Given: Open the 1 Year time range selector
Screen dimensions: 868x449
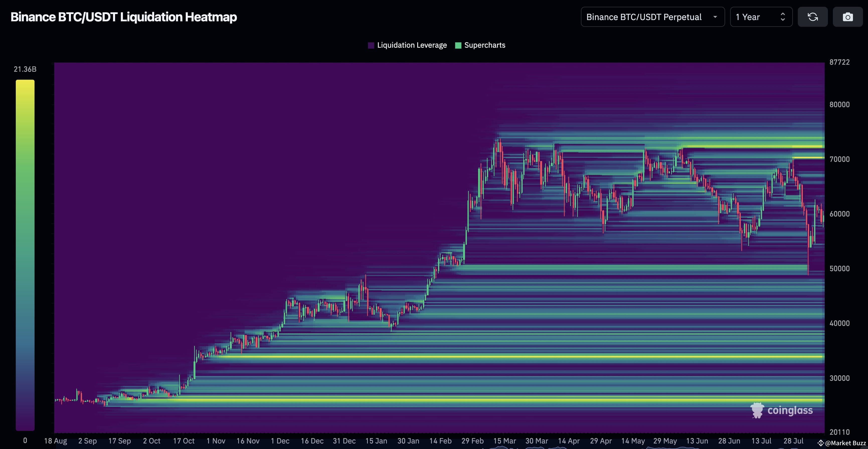Looking at the screenshot, I should point(761,17).
